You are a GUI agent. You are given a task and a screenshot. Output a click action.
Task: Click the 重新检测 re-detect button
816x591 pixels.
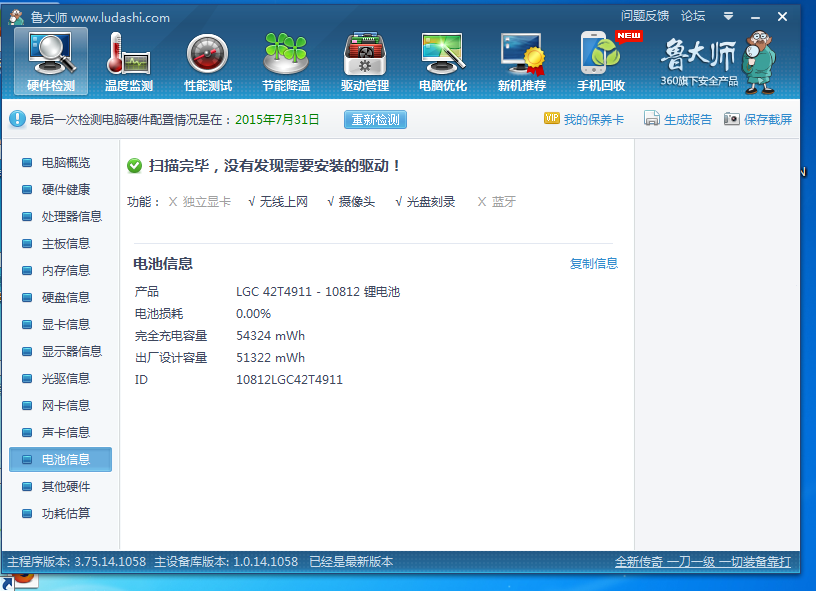coord(375,120)
